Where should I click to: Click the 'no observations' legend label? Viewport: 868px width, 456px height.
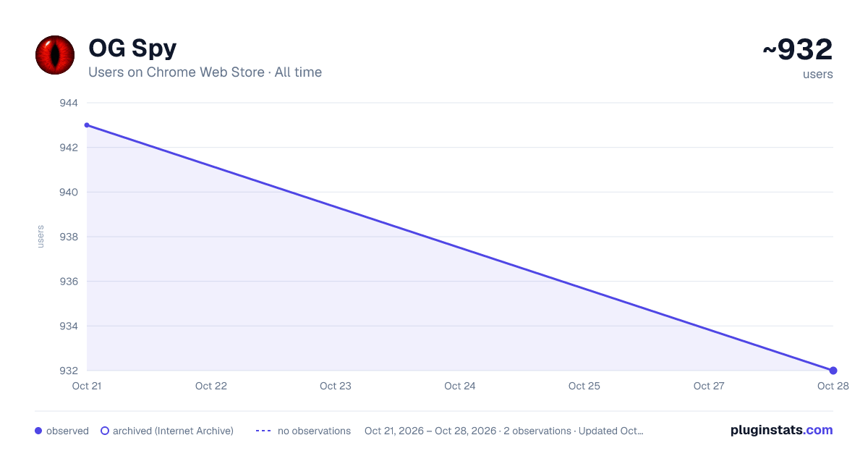(314, 431)
